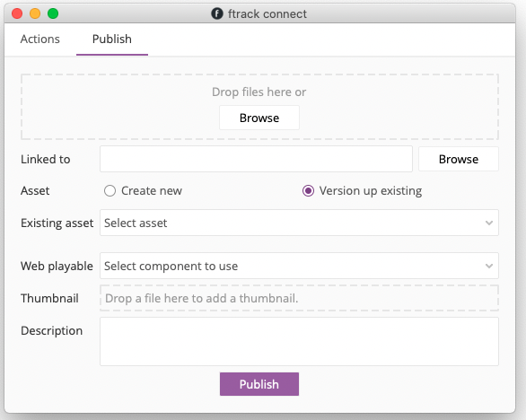
Task: Click the ftrack logo icon in title bar
Action: click(x=217, y=13)
